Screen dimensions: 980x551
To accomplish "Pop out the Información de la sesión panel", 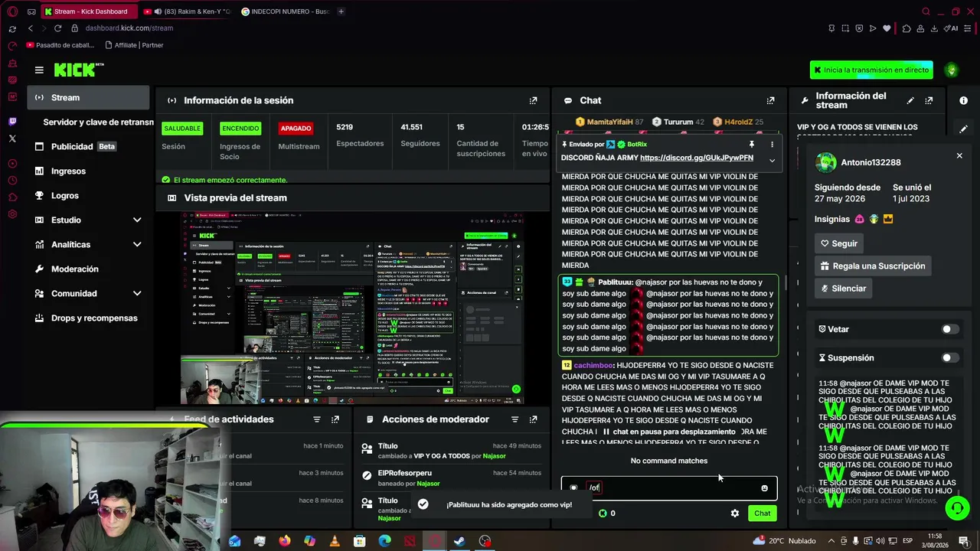I will [534, 100].
